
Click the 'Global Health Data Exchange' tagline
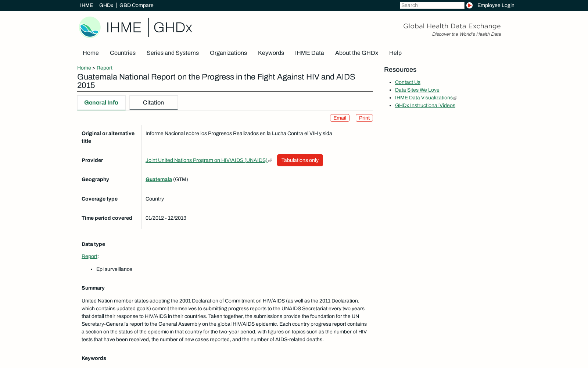pos(452,26)
